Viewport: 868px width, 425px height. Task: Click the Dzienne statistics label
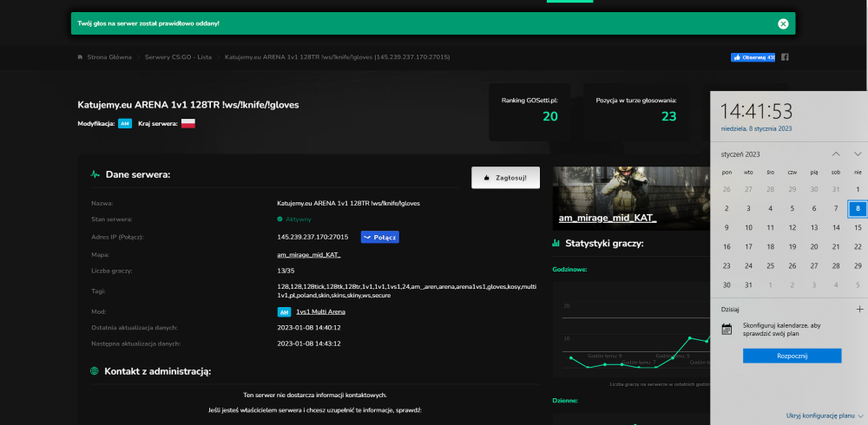(565, 400)
